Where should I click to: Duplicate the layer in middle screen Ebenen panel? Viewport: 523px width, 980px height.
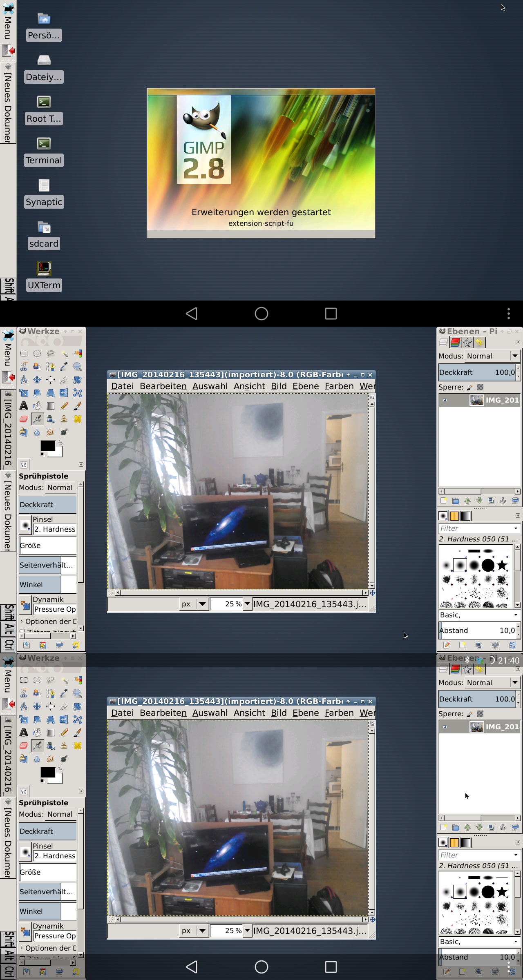[491, 501]
